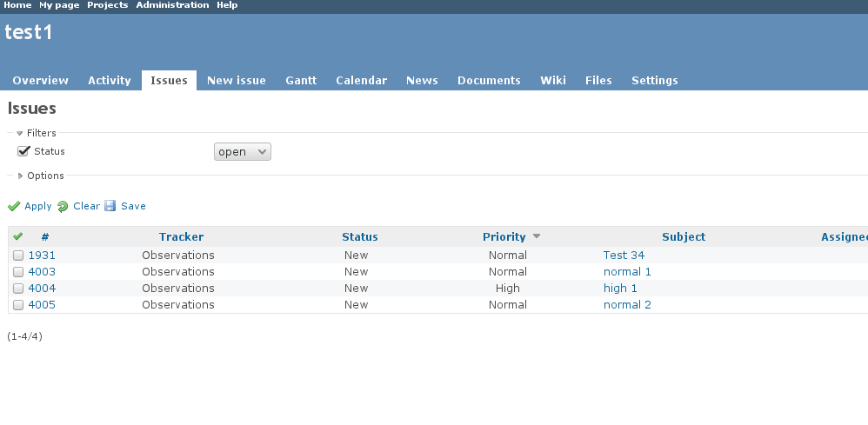The image size is (868, 425).
Task: Open issue number 4003 link
Action: point(42,272)
